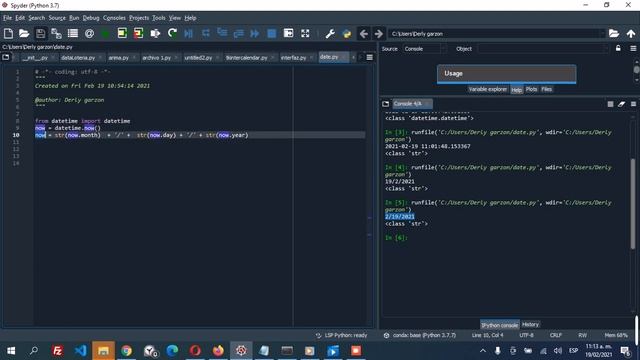
Task: Run the current cell
Action: point(122,33)
